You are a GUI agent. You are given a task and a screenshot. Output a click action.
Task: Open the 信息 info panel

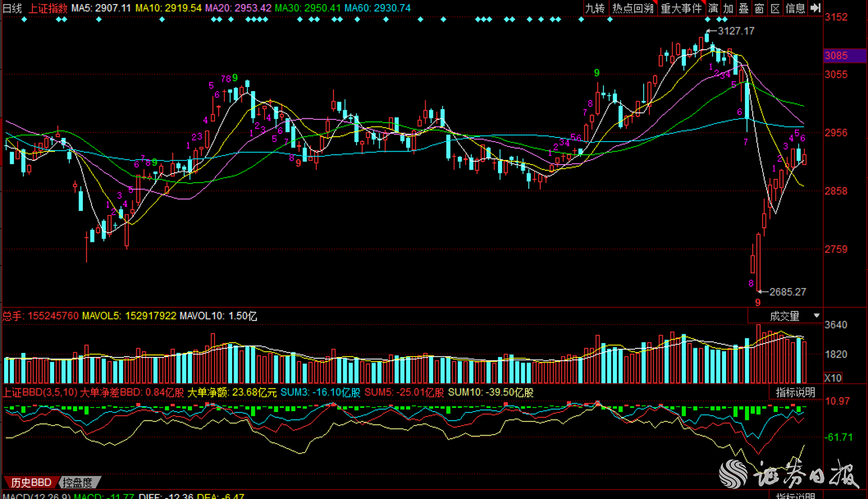795,8
